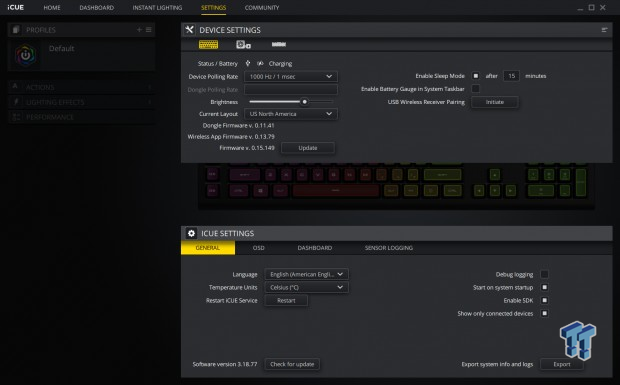Viewport: 620px width, 385px height.
Task: Add a new profile with the plus icon
Action: [x=139, y=30]
